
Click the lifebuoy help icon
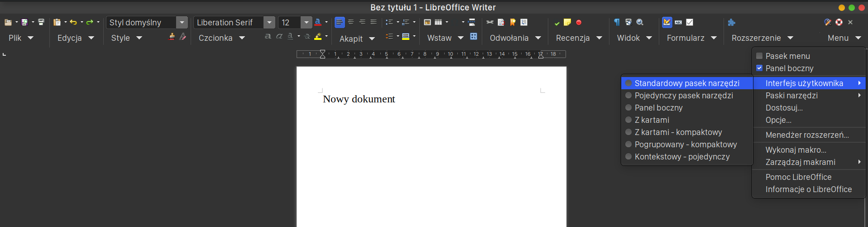coord(839,22)
